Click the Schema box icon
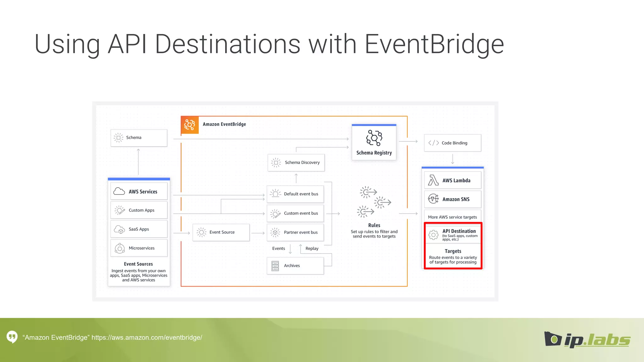This screenshot has height=362, width=644. pyautogui.click(x=118, y=138)
